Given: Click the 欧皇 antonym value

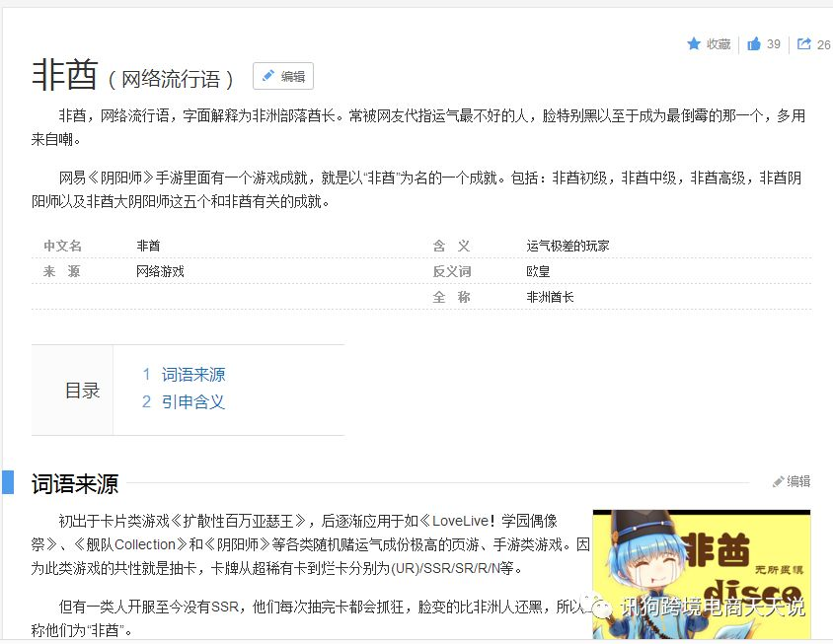Looking at the screenshot, I should [538, 271].
